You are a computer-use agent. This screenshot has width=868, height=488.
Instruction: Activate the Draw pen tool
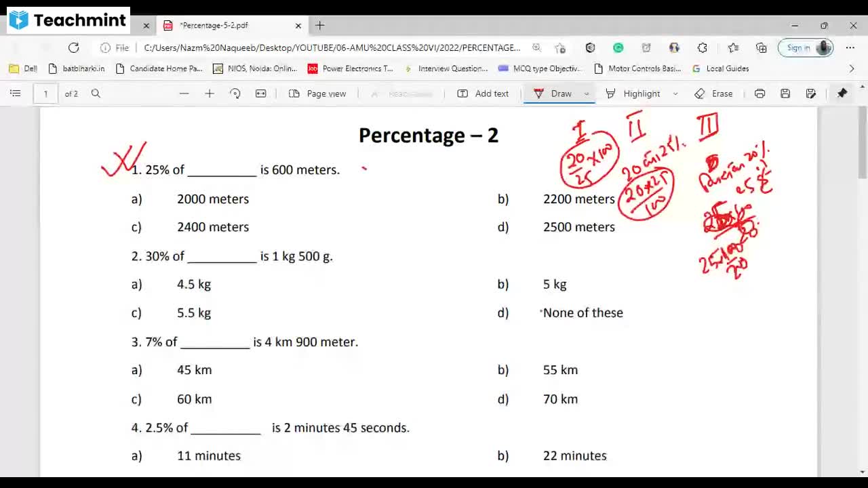pyautogui.click(x=553, y=94)
